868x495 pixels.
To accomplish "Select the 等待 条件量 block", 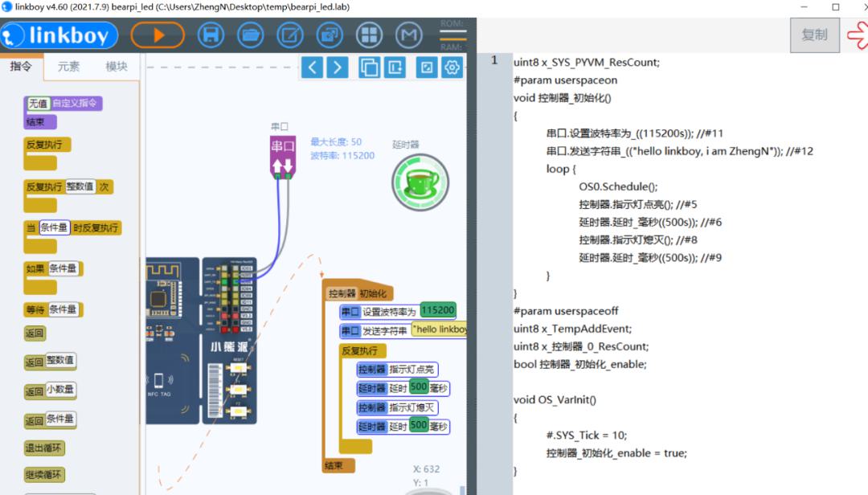I will 53,309.
